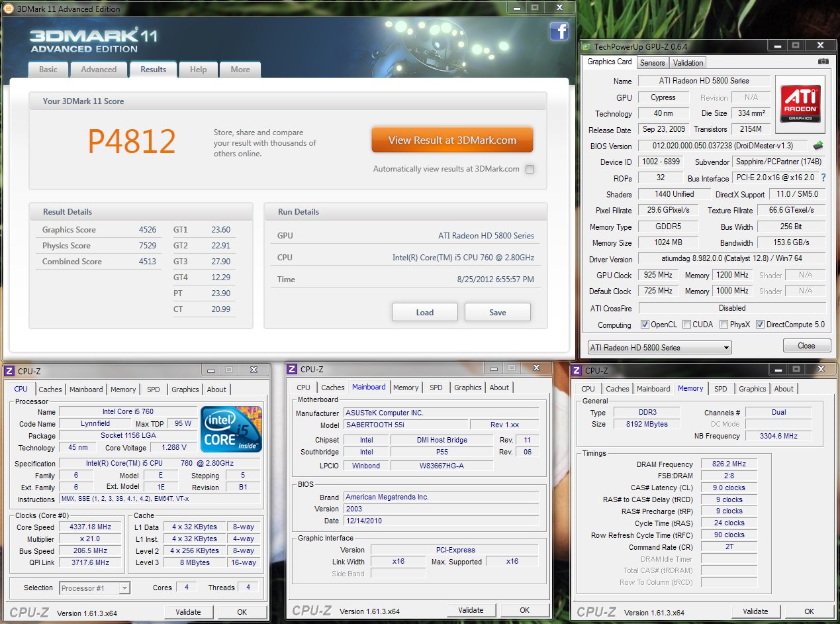The width and height of the screenshot is (840, 624).
Task: Open Memory tab in the CPU tab window
Action: 123,390
